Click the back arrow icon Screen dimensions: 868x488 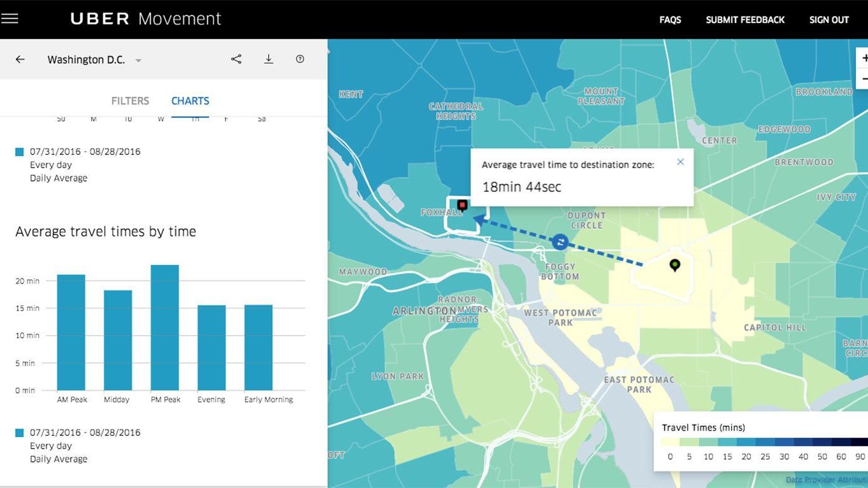click(x=20, y=59)
